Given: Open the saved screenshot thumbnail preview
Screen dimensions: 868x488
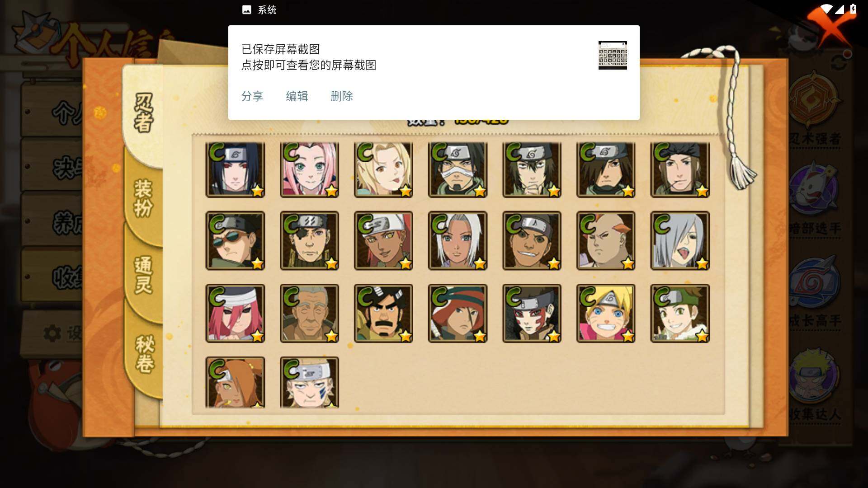Looking at the screenshot, I should click(613, 55).
